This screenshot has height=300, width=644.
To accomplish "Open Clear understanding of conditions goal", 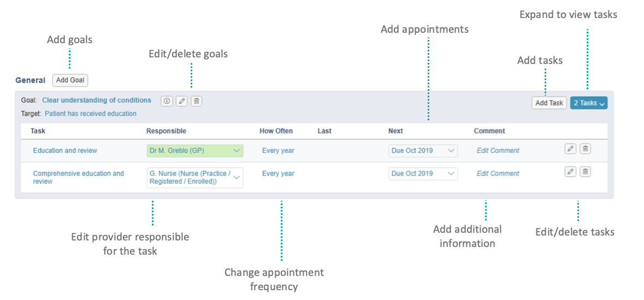I will pos(97,101).
